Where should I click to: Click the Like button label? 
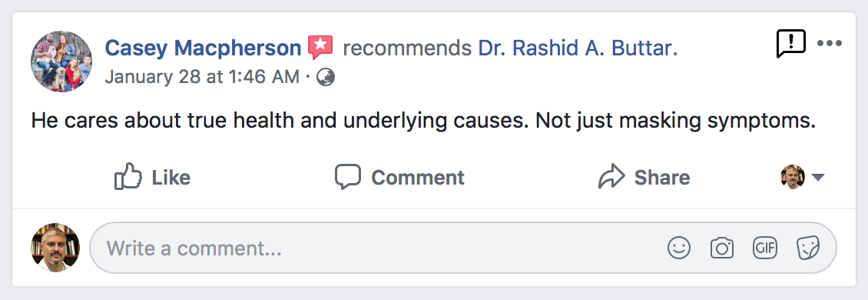171,178
